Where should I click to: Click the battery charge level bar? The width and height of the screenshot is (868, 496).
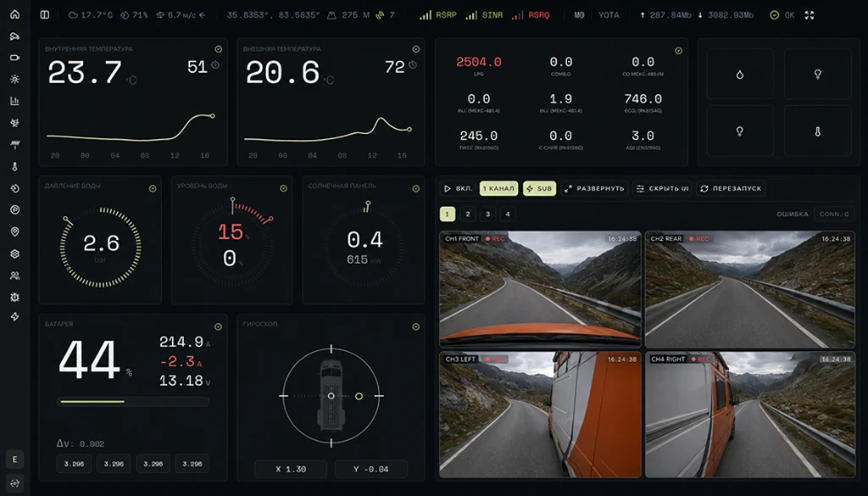pyautogui.click(x=133, y=401)
